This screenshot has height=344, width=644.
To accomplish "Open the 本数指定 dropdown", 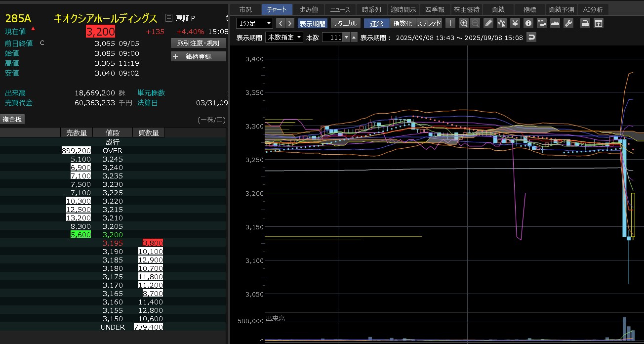I will pyautogui.click(x=284, y=38).
